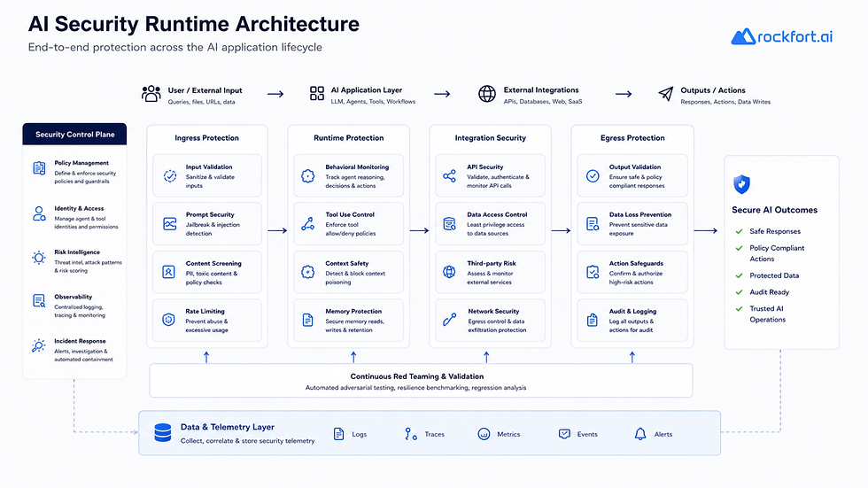Click the Audit & Logging icon

tap(593, 320)
